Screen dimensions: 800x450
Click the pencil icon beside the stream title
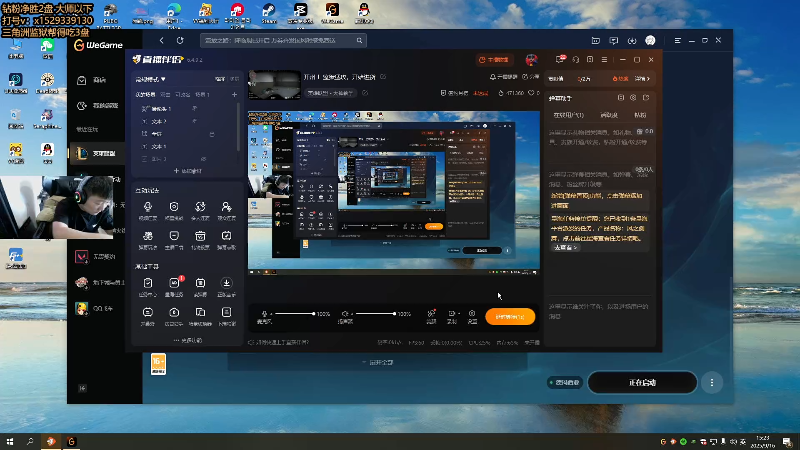pyautogui.click(x=383, y=77)
